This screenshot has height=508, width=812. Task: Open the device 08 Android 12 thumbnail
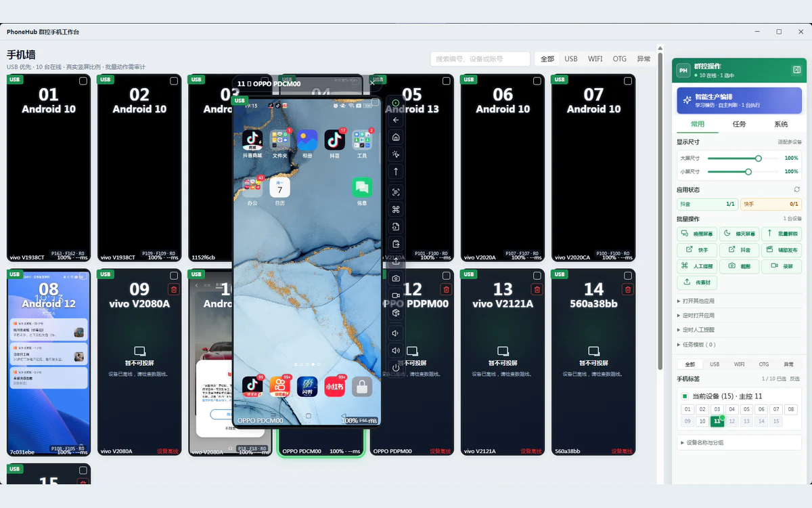tap(48, 362)
